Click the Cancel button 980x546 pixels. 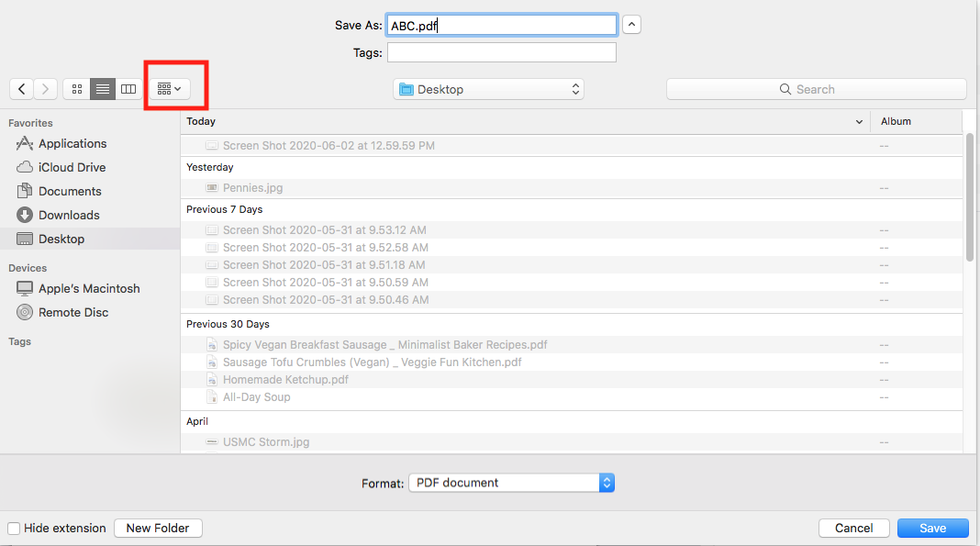853,528
